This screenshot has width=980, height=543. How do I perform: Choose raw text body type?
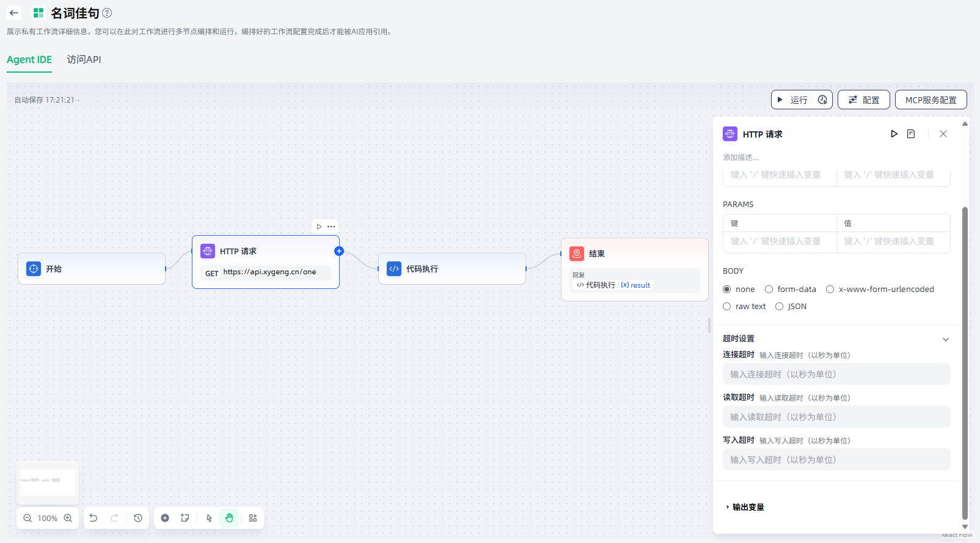[727, 307]
